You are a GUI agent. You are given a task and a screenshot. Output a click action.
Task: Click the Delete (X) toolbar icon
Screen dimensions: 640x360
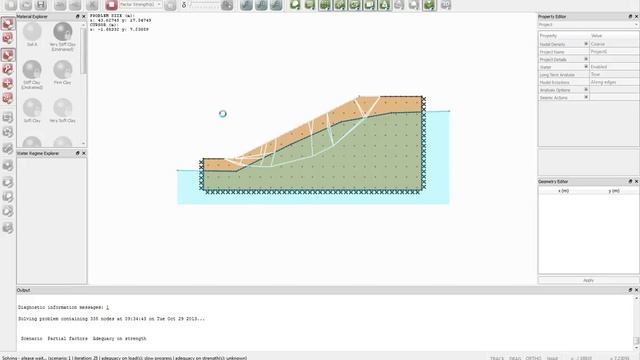click(x=92, y=4)
